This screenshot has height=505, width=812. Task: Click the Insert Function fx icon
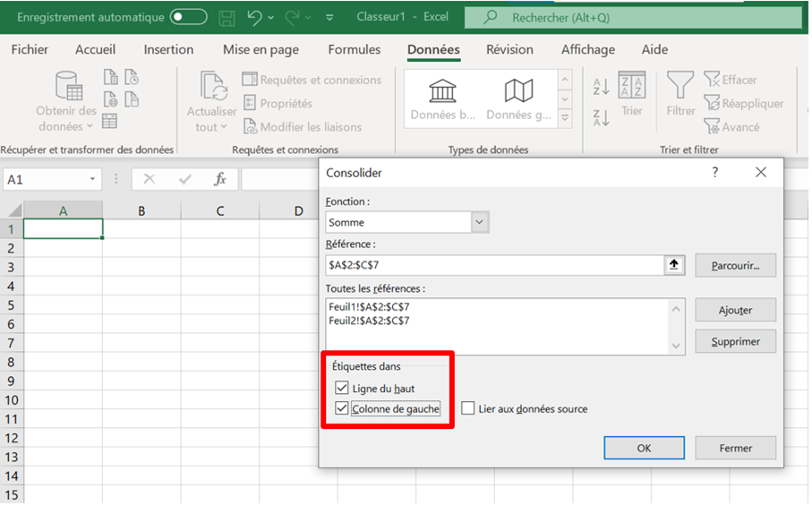[220, 179]
